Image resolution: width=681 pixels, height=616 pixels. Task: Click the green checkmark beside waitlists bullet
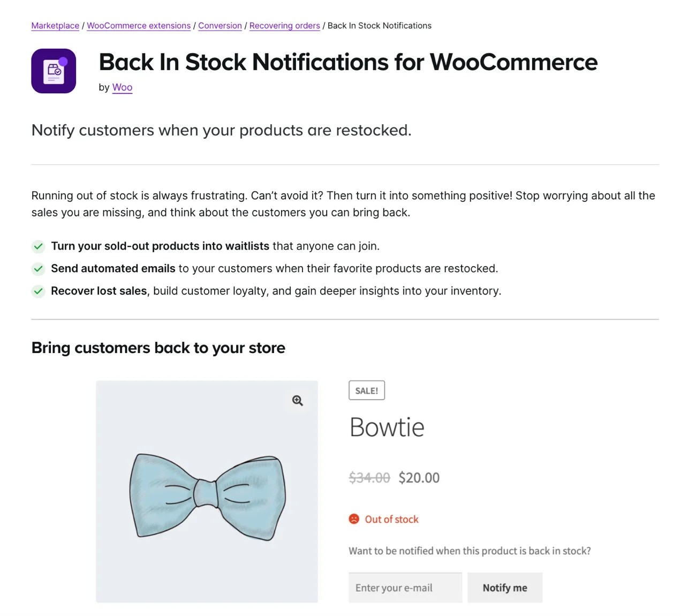pos(38,246)
